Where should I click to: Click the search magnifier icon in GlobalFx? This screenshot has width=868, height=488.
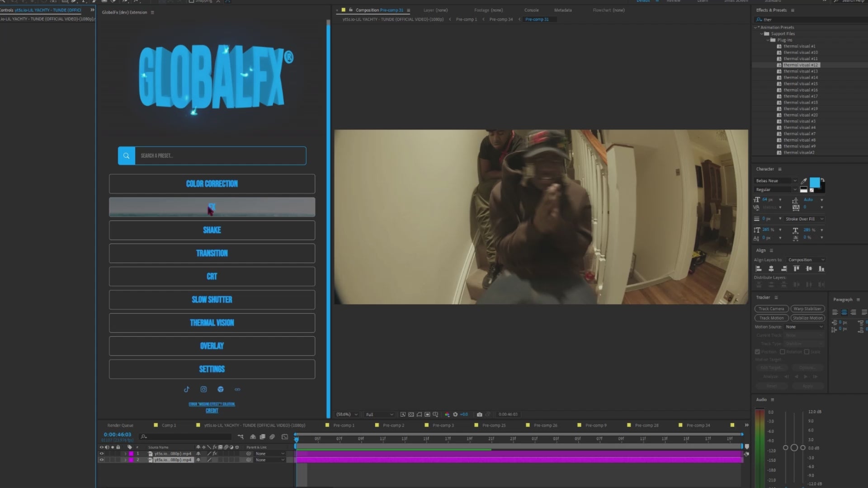point(126,155)
